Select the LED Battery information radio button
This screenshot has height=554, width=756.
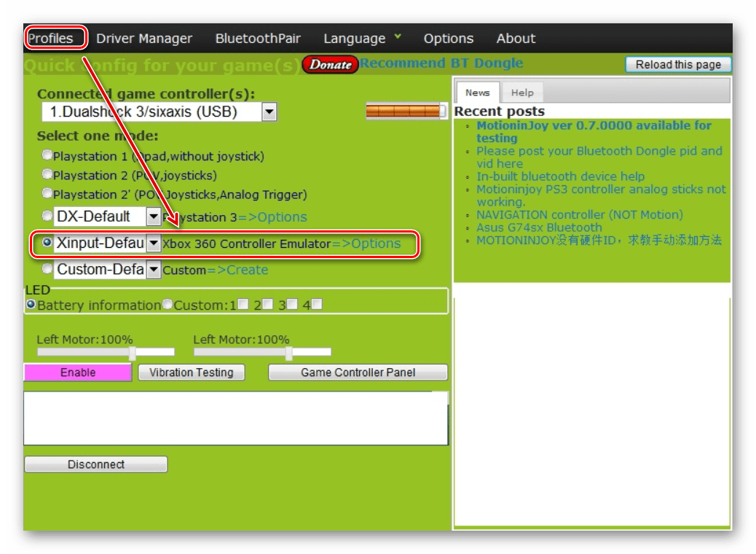[31, 304]
